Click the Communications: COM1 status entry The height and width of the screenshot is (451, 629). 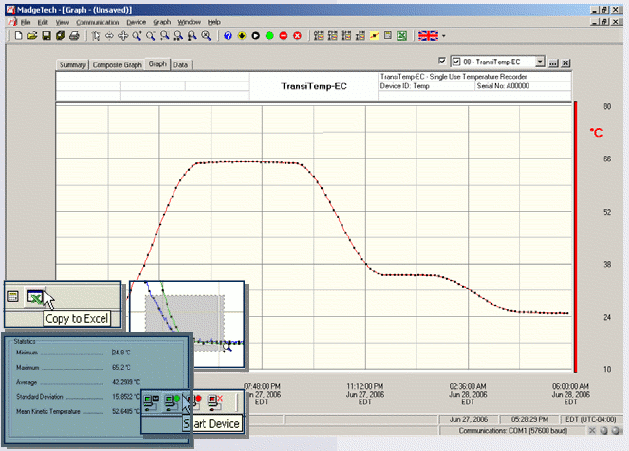point(513,431)
